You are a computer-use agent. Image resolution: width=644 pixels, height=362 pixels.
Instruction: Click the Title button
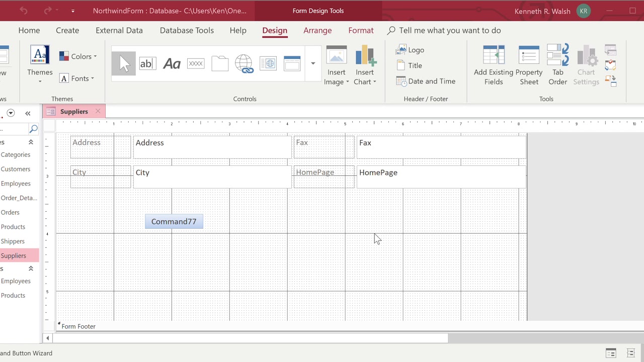[409, 65]
